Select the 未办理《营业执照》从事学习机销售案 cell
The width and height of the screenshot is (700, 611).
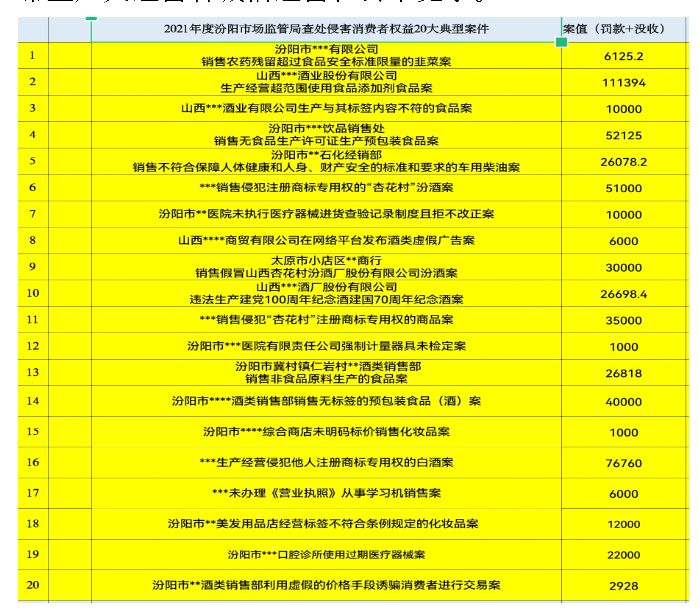tap(326, 493)
